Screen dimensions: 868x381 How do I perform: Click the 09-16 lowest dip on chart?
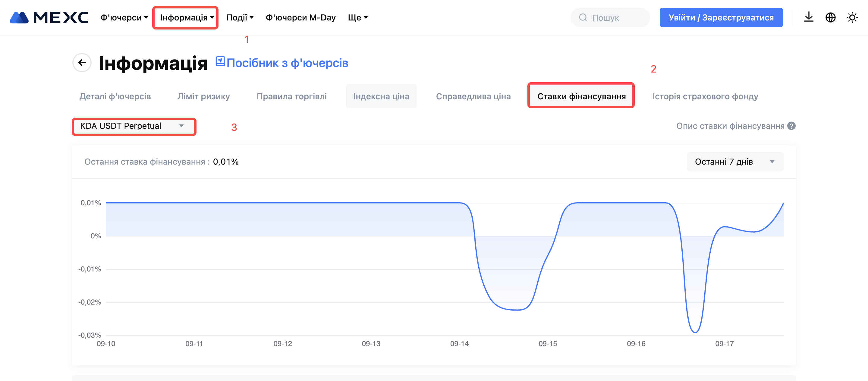click(695, 332)
